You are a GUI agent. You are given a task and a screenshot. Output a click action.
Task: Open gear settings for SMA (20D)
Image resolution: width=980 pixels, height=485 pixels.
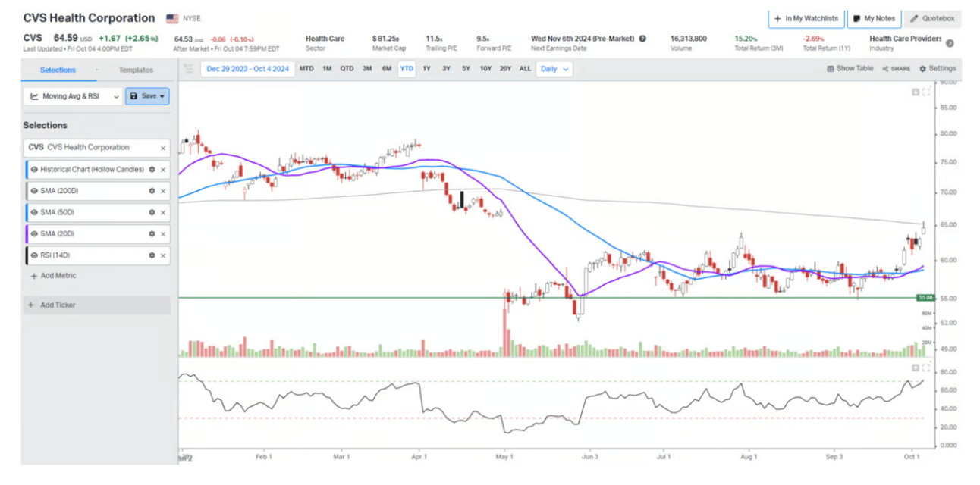tap(152, 233)
